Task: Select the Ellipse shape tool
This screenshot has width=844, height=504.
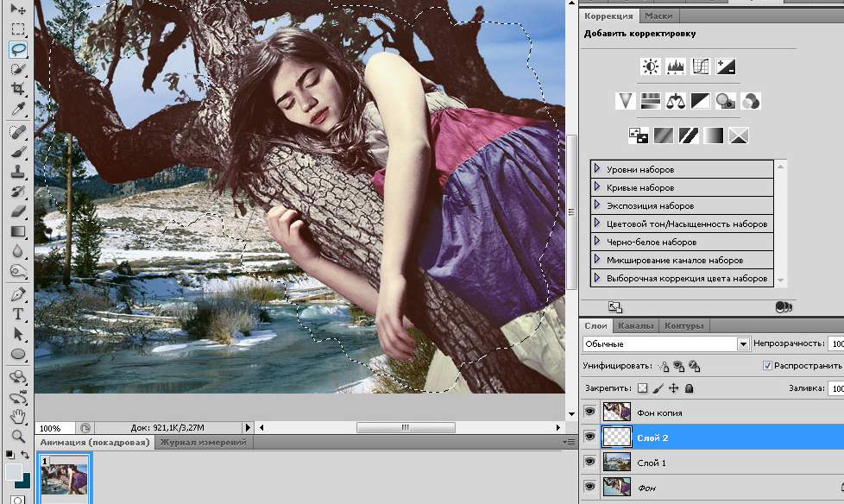Action: coord(18,354)
